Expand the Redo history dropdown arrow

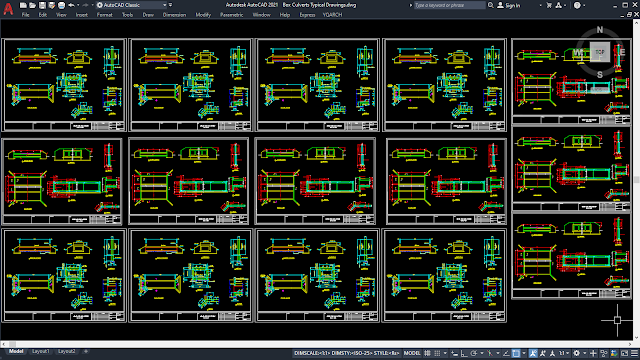(x=93, y=5)
